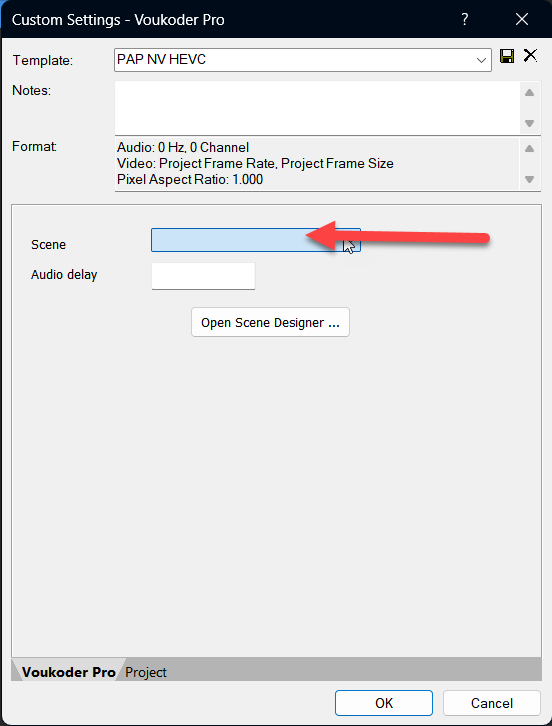Click Format box scrollbar down arrow
The width and height of the screenshot is (552, 726).
point(530,179)
